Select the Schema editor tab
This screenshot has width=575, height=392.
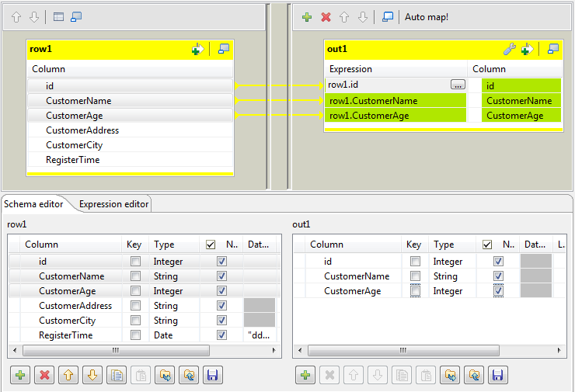coord(33,204)
